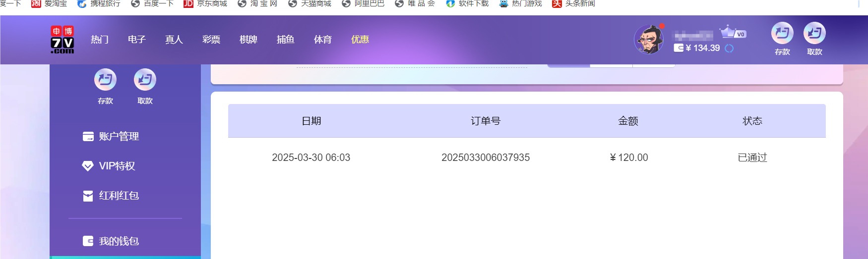Click header 存款 deposit icon
This screenshot has width=868, height=259.
click(782, 33)
